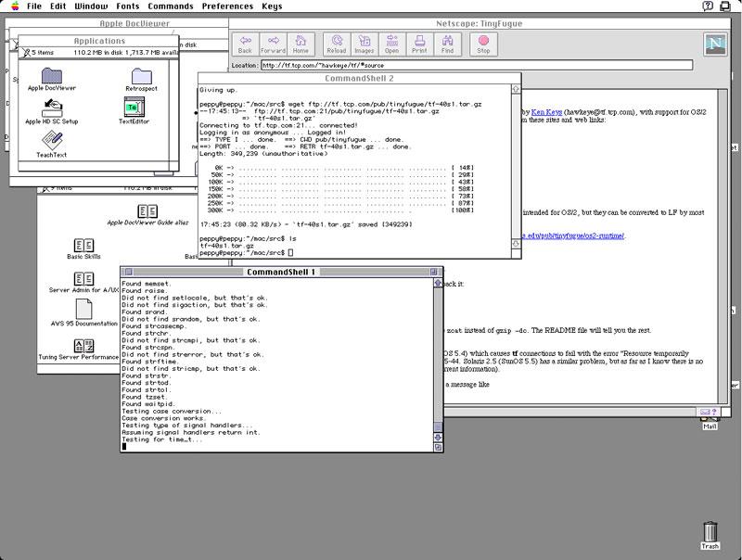The image size is (742, 560).
Task: Stop page loading with Netscape's Stop button
Action: [x=483, y=44]
